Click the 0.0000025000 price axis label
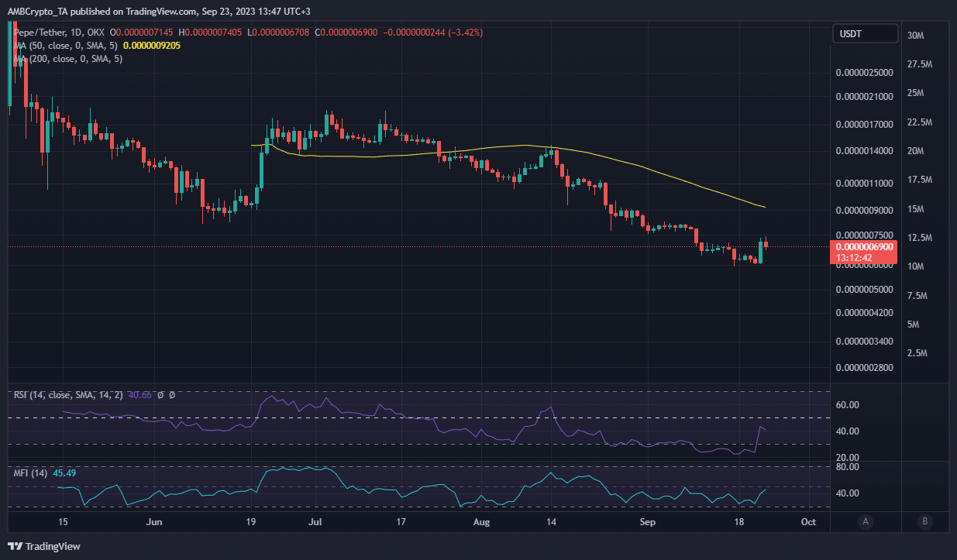The image size is (957, 560). pyautogui.click(x=865, y=73)
